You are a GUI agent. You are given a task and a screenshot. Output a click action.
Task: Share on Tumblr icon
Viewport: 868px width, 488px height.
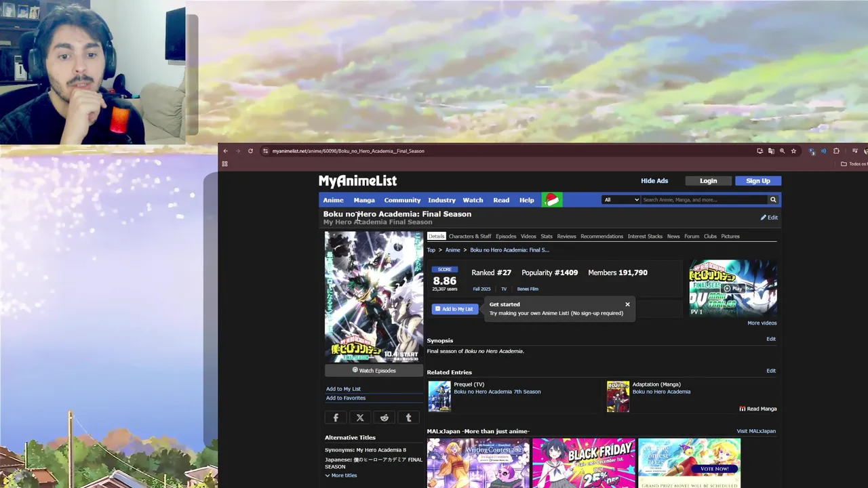point(408,418)
